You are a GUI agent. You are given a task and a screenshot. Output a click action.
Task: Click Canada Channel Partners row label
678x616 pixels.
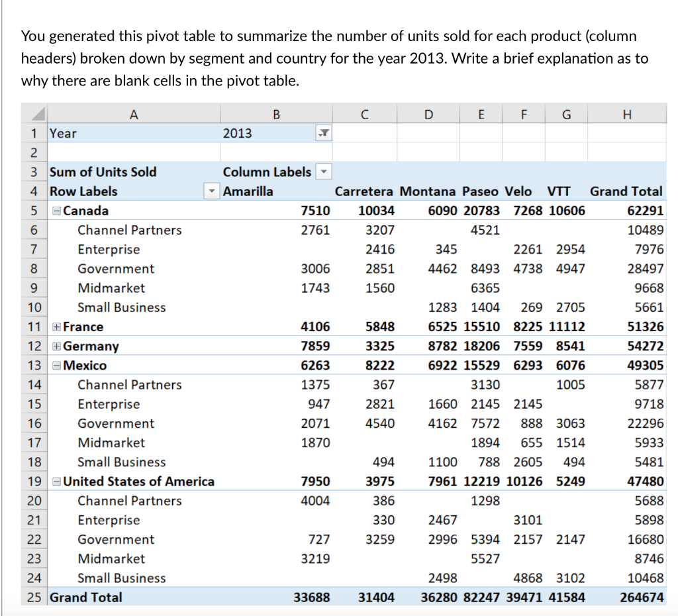pyautogui.click(x=130, y=230)
